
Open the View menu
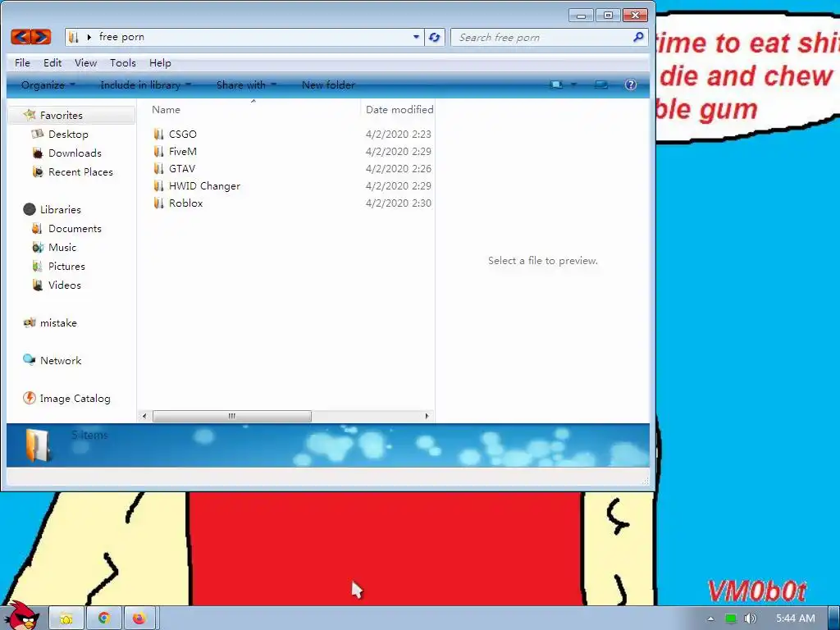tap(85, 62)
